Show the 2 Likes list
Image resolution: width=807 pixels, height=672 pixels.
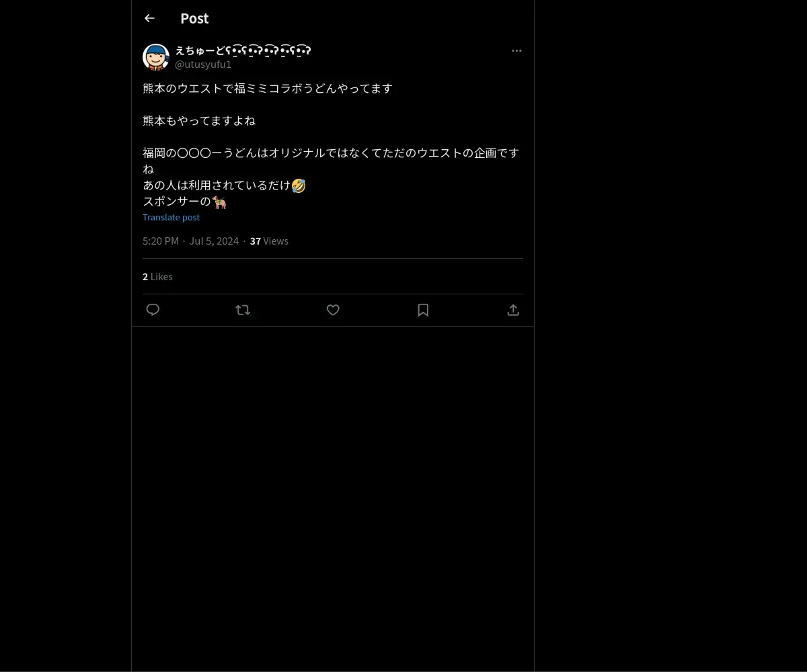click(157, 276)
